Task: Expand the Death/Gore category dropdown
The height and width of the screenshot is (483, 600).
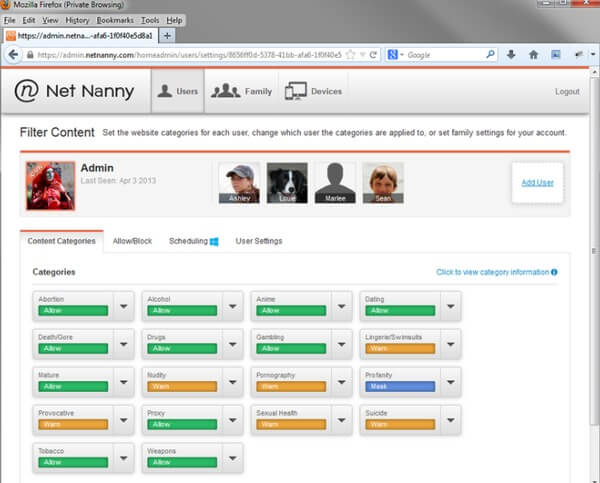Action: tap(124, 344)
